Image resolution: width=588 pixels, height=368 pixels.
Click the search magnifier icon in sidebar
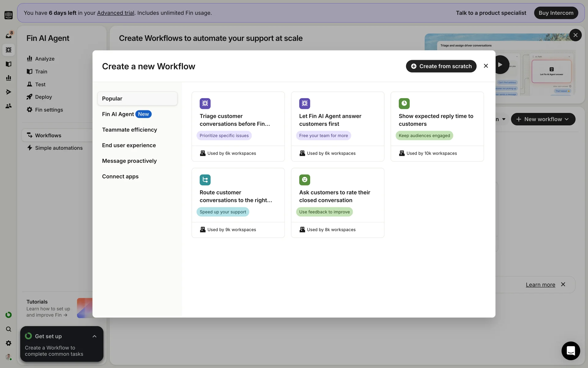[9, 329]
